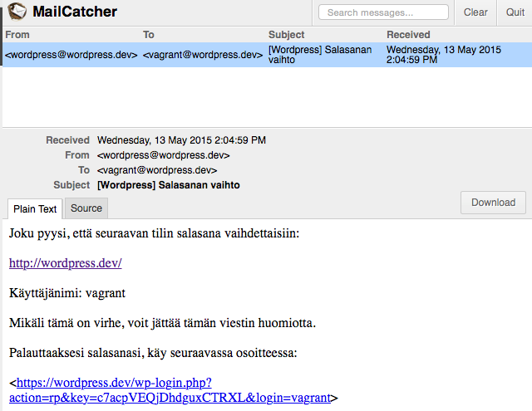The image size is (532, 411).
Task: Click the line starting 'Mikäli tämä on virhe'
Action: click(x=162, y=323)
